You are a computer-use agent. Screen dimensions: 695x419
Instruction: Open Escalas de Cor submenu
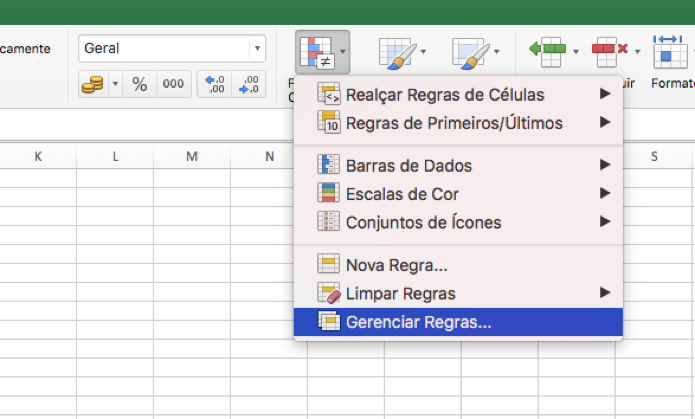click(x=458, y=194)
